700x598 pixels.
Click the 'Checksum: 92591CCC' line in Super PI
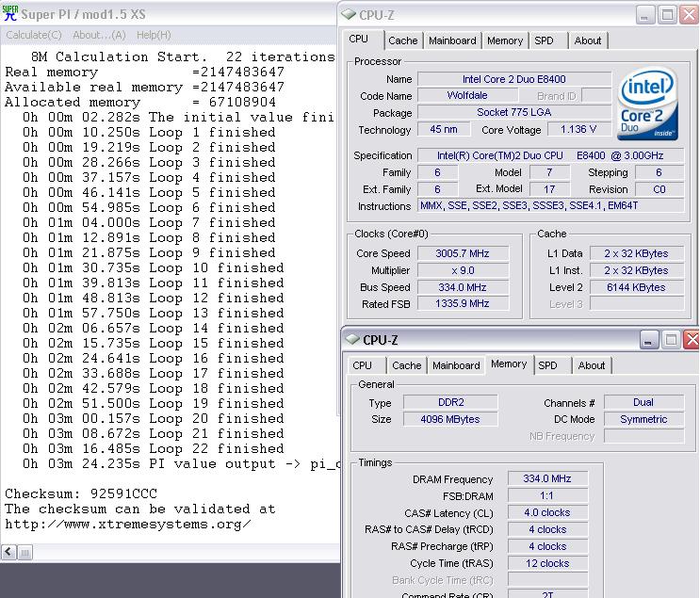(x=81, y=493)
